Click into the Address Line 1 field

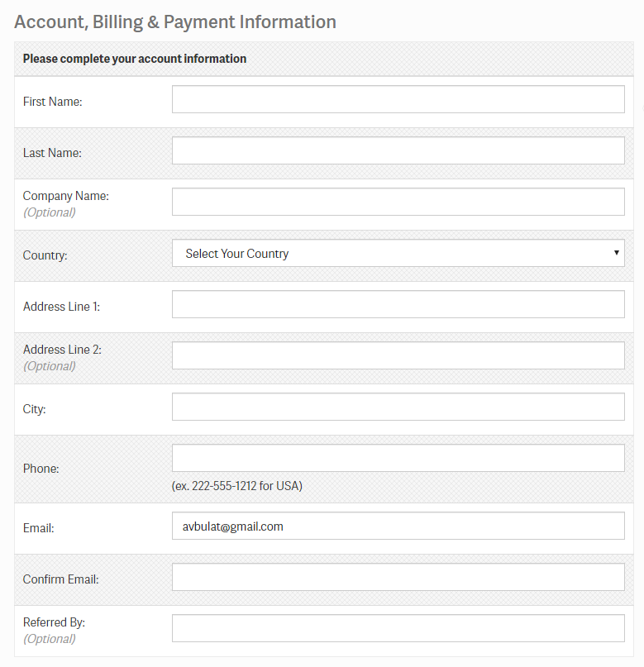coord(398,304)
